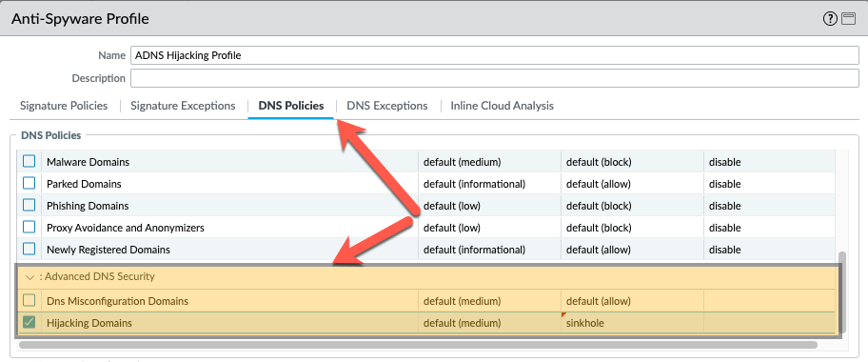868x362 pixels.
Task: Switch to the Signature Exceptions tab
Action: point(183,106)
